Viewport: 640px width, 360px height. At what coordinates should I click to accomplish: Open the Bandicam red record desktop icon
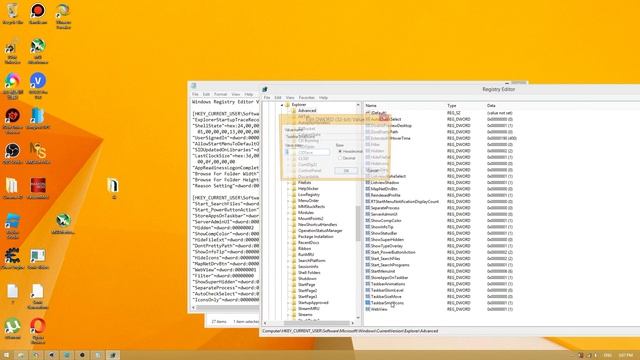[x=38, y=11]
